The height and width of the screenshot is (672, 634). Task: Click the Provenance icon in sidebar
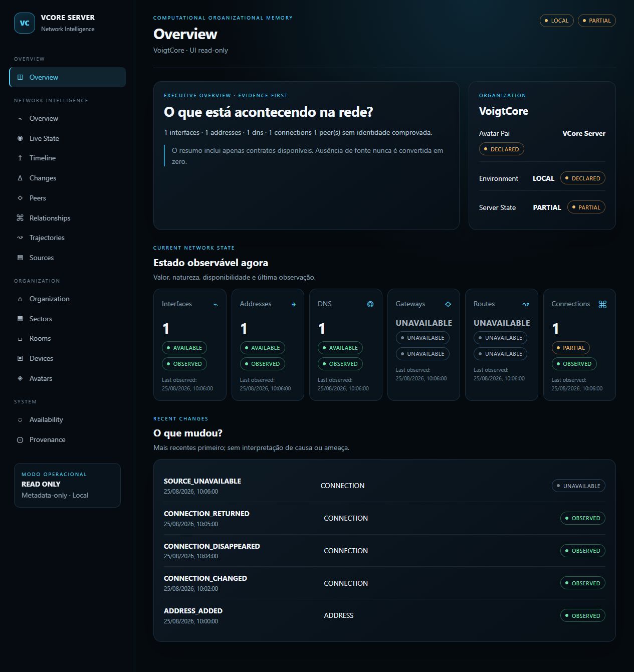coord(20,440)
